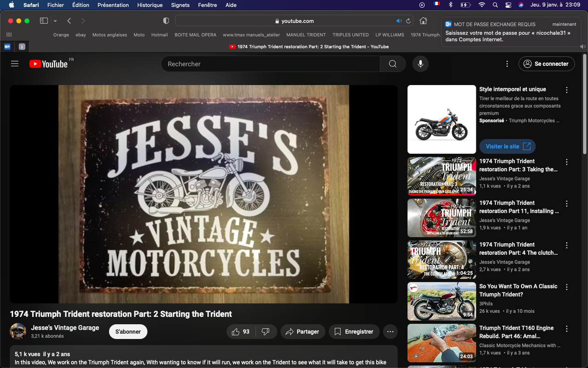Click the Enregistrer save button

point(354,332)
